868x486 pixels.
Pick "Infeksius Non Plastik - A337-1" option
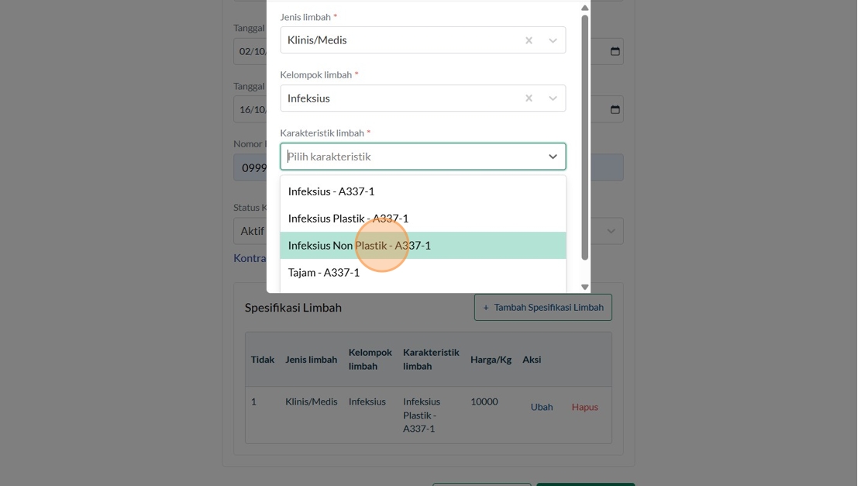tap(359, 246)
